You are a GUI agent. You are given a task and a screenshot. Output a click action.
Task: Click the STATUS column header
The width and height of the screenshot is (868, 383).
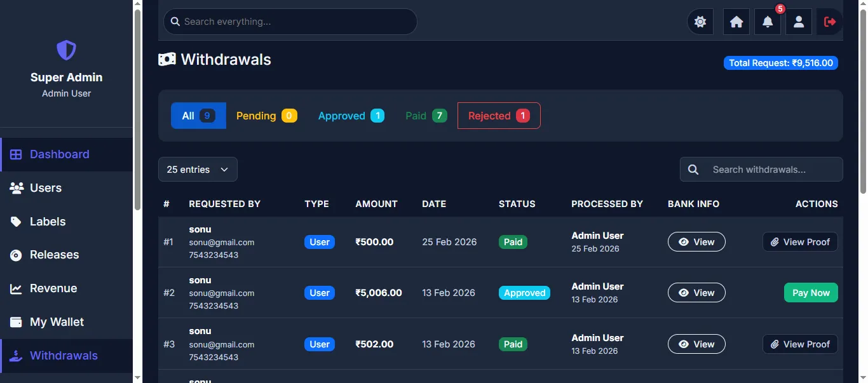click(x=517, y=204)
